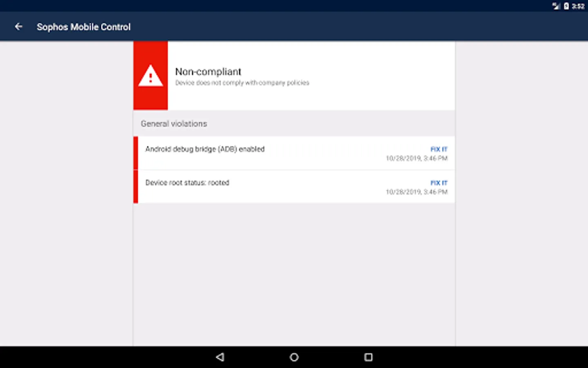Click the Sophos Mobile Control title

point(84,27)
